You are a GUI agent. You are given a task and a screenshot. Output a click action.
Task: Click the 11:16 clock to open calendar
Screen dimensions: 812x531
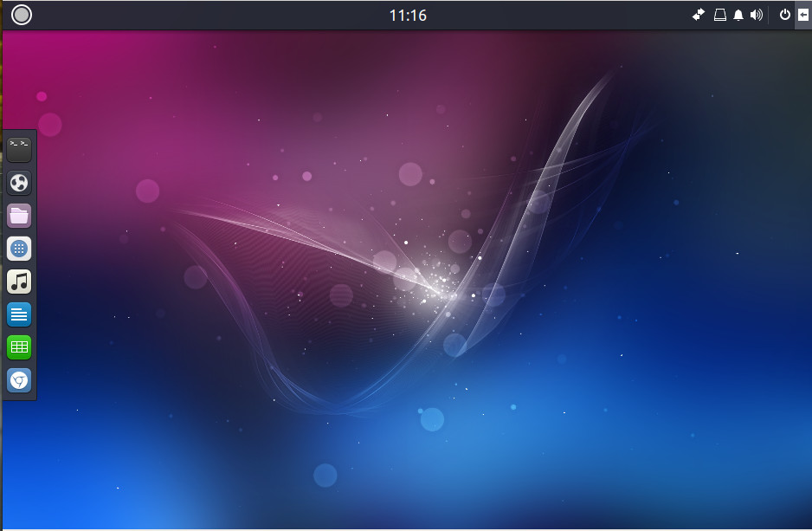(407, 16)
